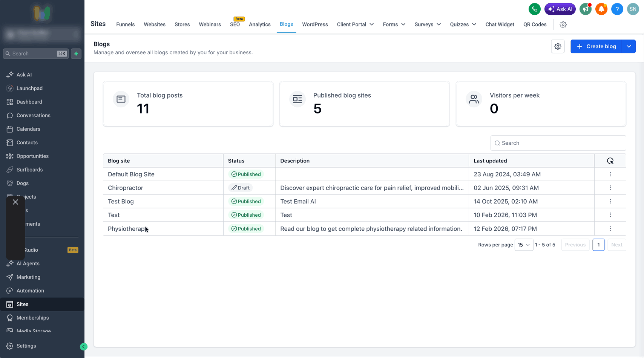
Task: Open three-dot menu for Chiropractor row
Action: [x=610, y=188]
